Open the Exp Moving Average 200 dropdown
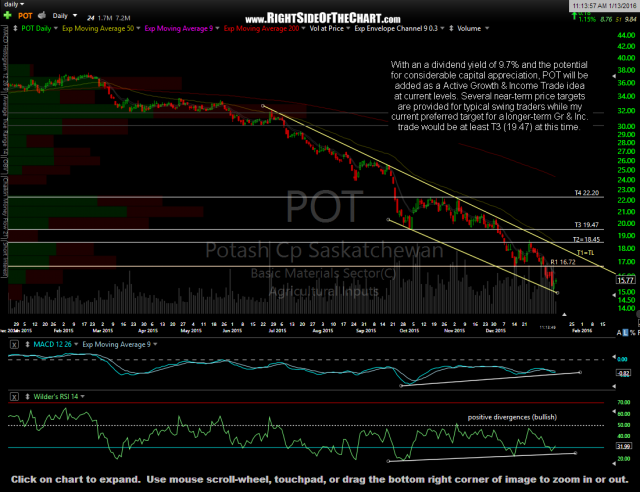Screen dimensions: 640x492 pos(303,29)
